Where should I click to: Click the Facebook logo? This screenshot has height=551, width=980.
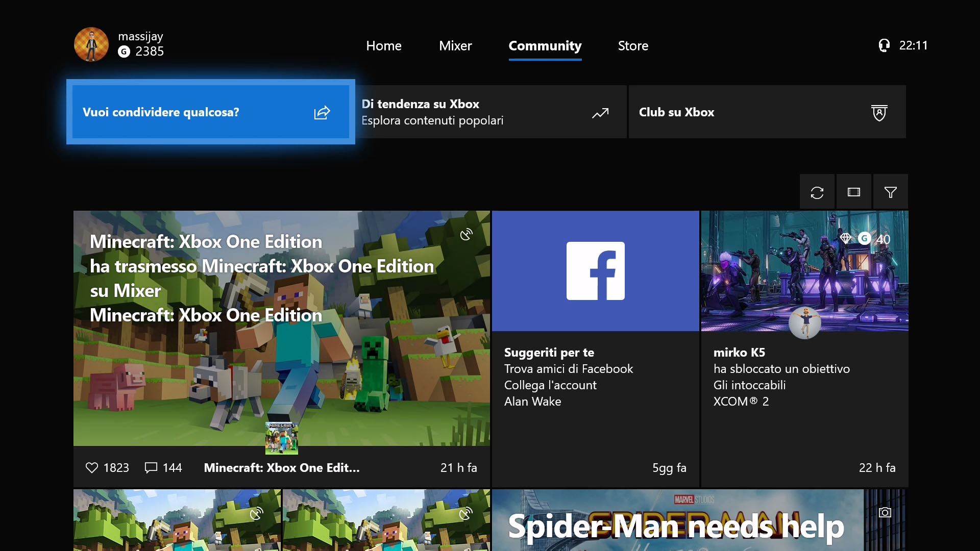596,271
